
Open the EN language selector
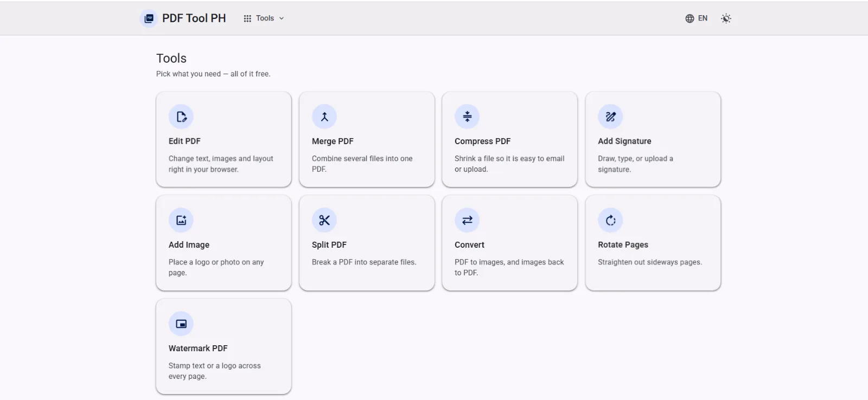coord(703,18)
